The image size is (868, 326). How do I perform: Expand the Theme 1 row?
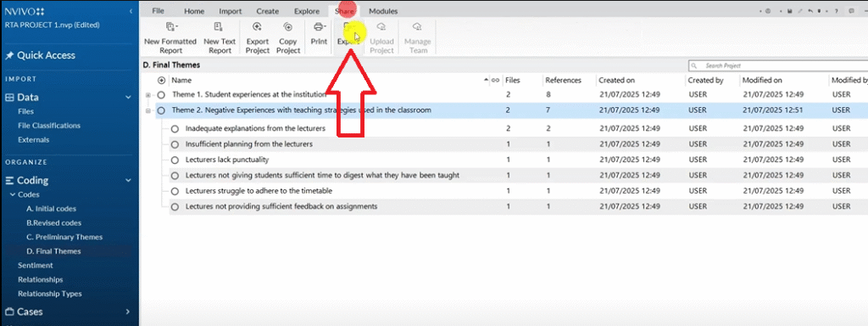point(147,95)
